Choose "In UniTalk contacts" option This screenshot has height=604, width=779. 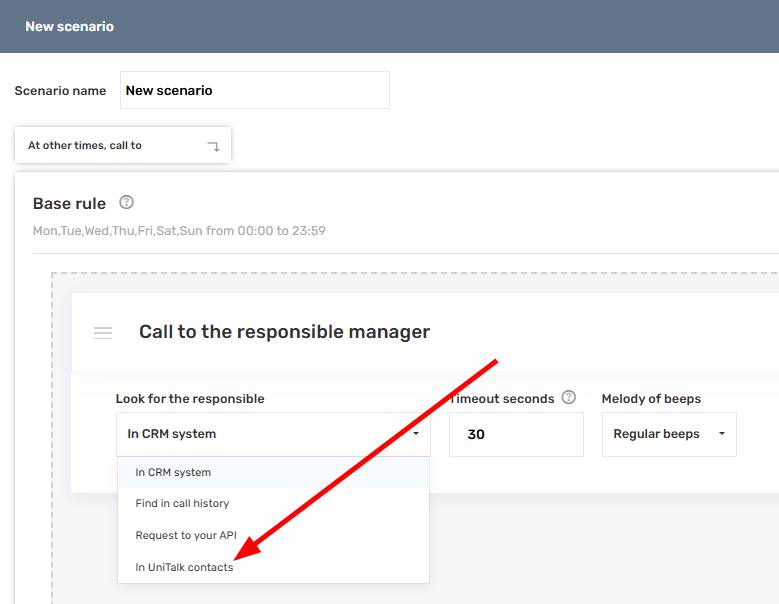click(184, 567)
